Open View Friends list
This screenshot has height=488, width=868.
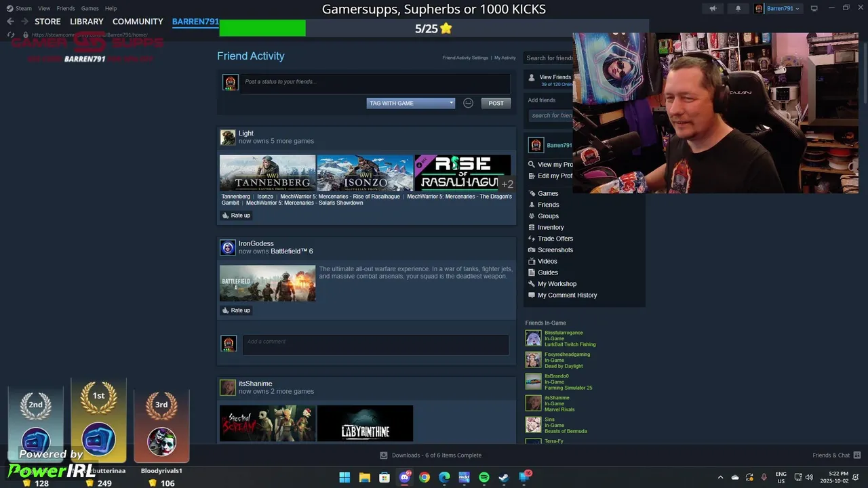tap(555, 77)
